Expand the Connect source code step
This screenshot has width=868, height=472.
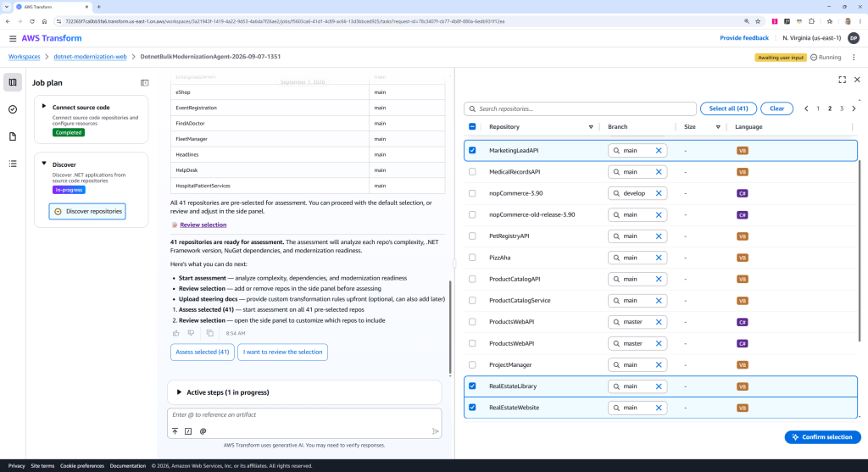[44, 106]
